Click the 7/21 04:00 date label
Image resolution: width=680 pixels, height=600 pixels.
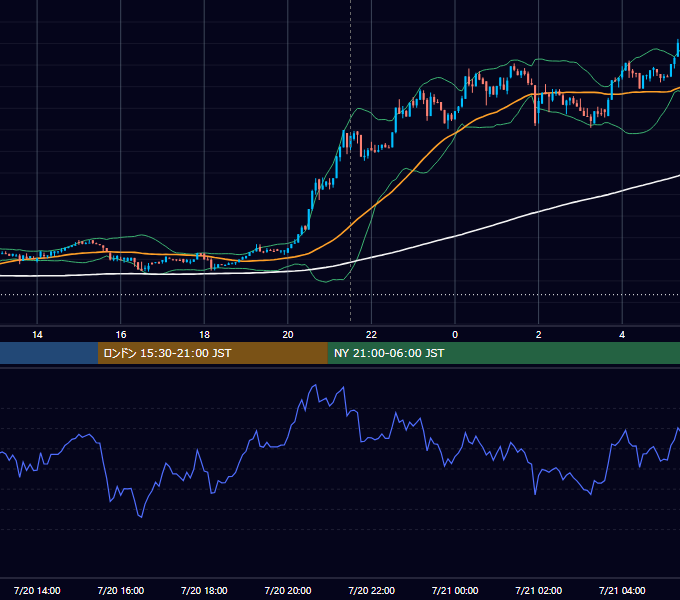pyautogui.click(x=622, y=590)
